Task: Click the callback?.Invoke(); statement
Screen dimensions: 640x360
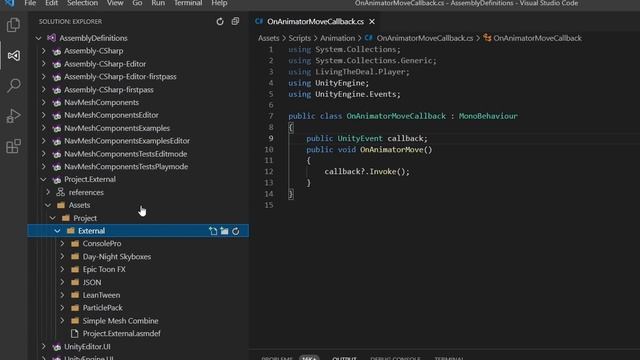Action: coord(367,171)
